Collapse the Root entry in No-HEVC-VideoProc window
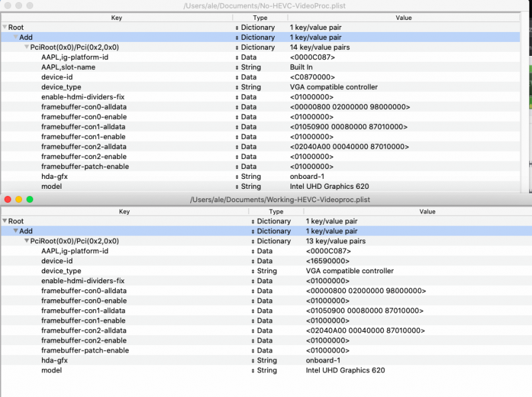Image resolution: width=532 pixels, height=397 pixels. point(5,27)
